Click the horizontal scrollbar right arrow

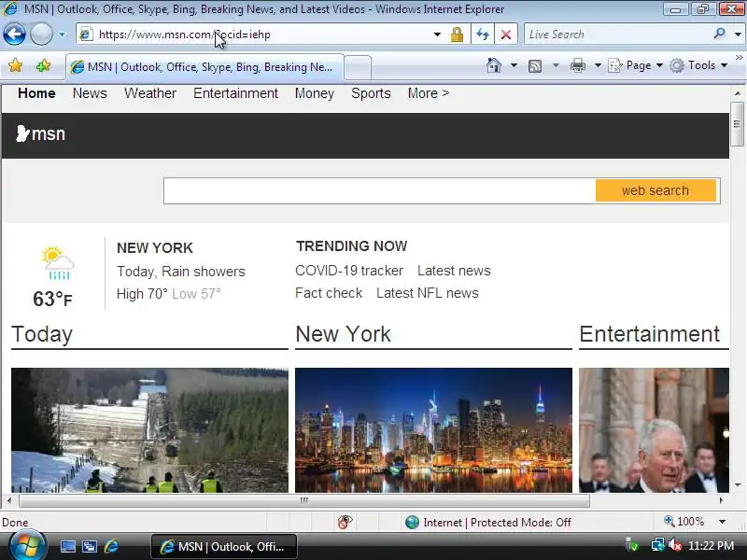(x=721, y=500)
